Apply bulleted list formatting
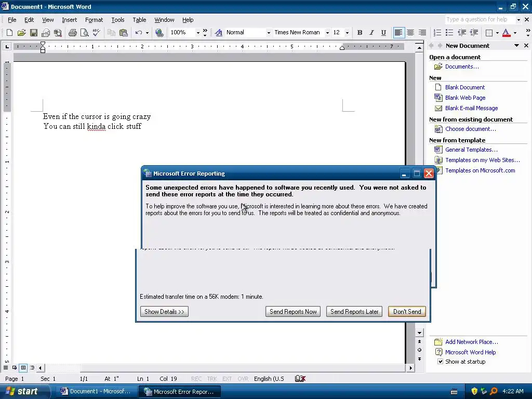The width and height of the screenshot is (532, 399). [449, 33]
